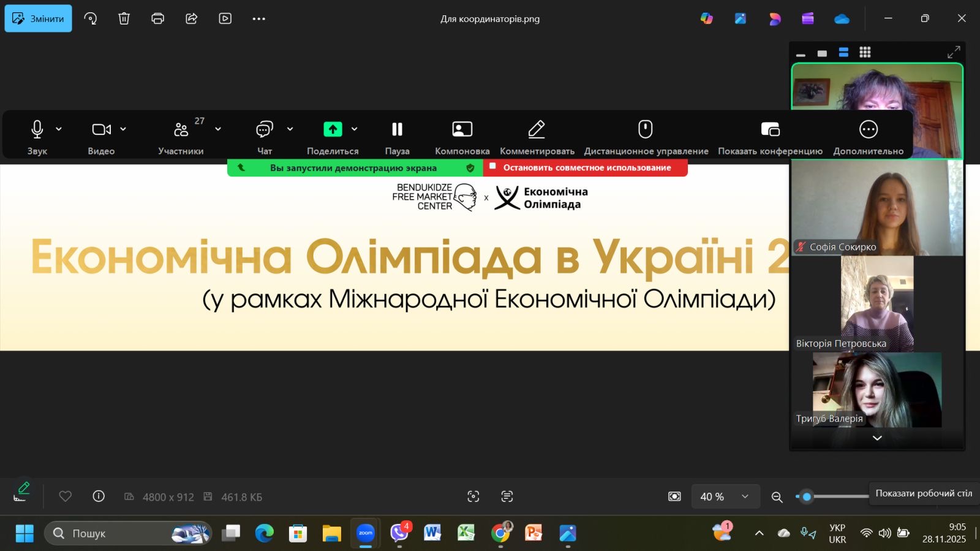Screen dimensions: 980x551
Task: Open the Zoom Chat icon
Action: click(264, 129)
